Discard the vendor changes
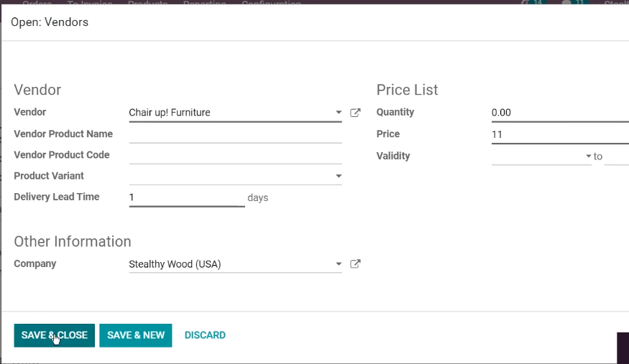Screen dimensions: 629x364 205,335
